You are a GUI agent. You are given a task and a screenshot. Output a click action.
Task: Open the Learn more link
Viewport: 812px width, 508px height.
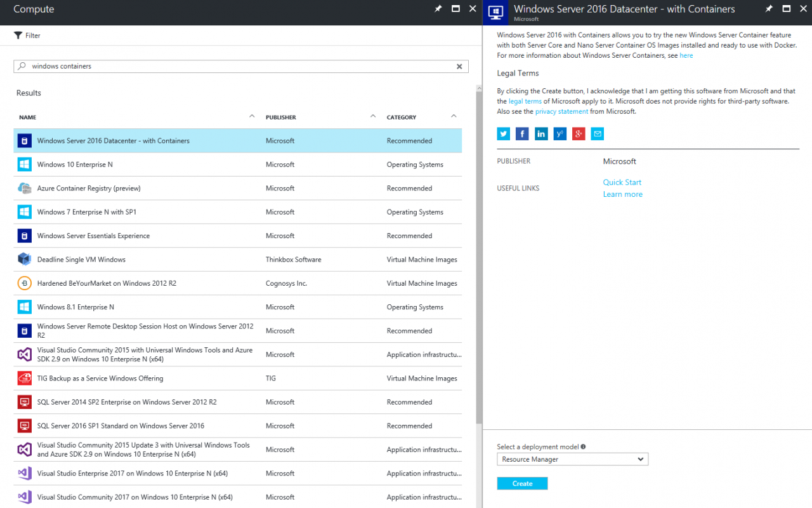pos(622,194)
